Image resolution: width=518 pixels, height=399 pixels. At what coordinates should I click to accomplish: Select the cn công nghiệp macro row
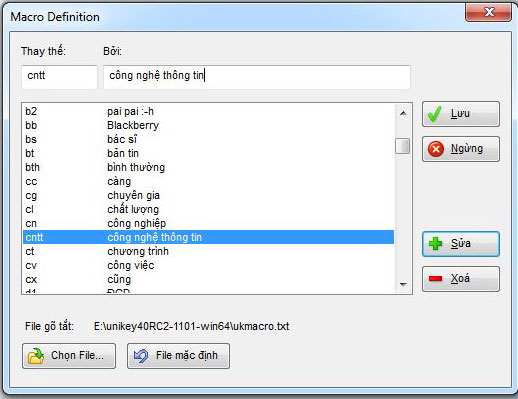208,223
